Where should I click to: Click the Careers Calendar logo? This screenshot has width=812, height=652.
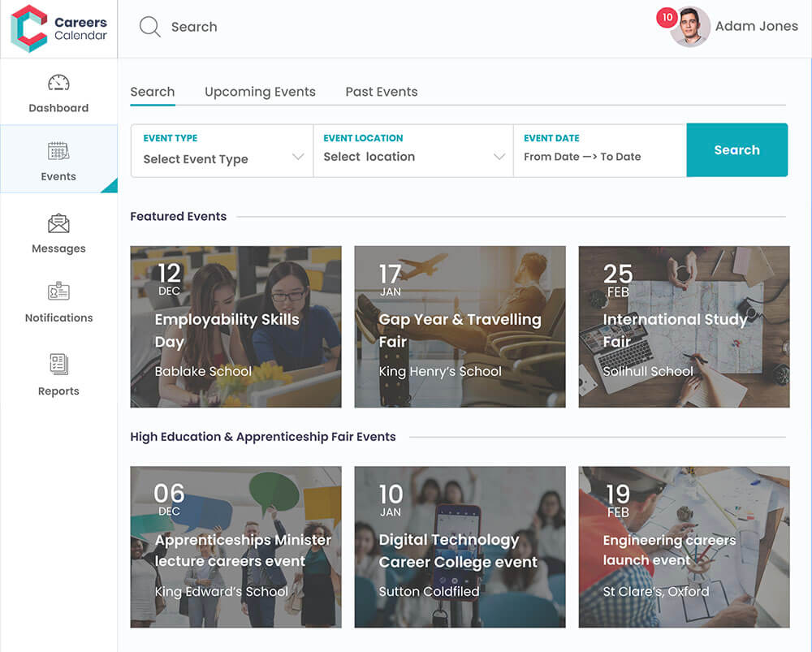58,28
